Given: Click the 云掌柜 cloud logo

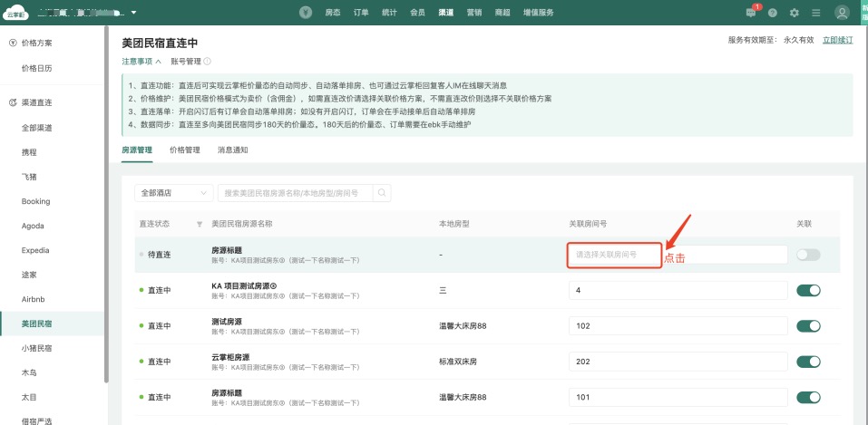Looking at the screenshot, I should pyautogui.click(x=16, y=13).
